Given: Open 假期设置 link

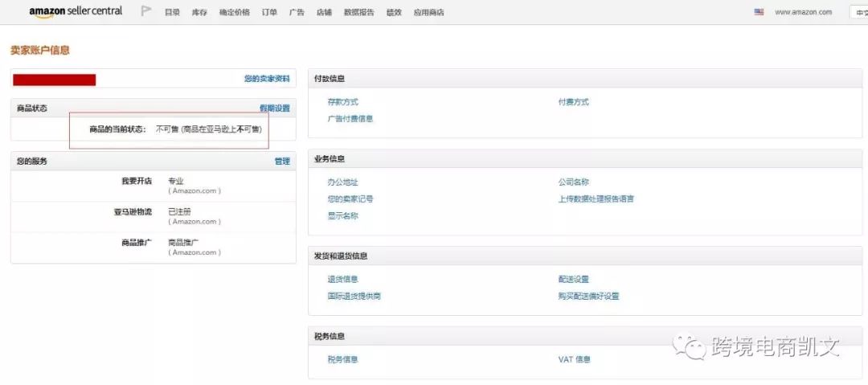Looking at the screenshot, I should (x=275, y=108).
